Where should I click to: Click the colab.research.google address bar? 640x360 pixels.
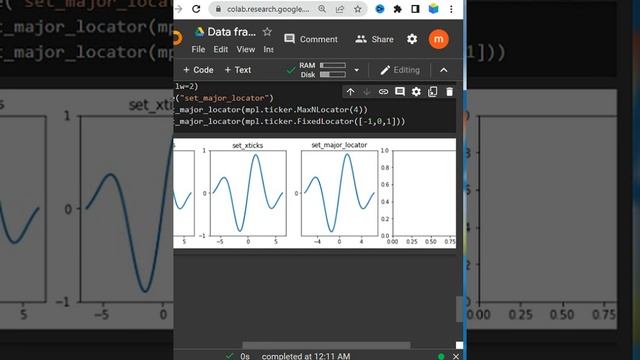point(267,9)
